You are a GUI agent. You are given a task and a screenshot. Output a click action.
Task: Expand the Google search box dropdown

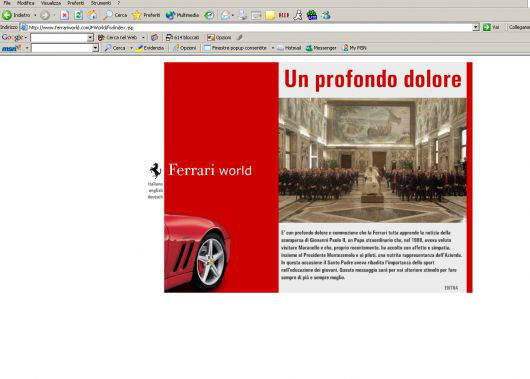coord(90,38)
